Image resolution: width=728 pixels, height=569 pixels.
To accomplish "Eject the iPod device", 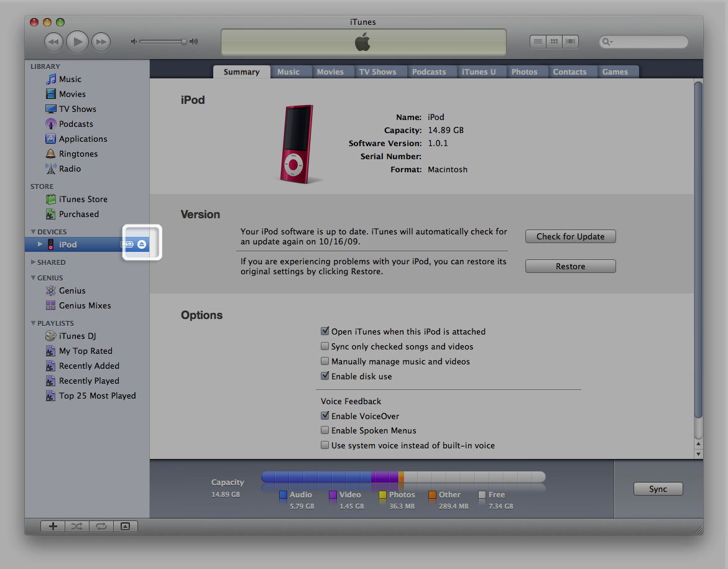I will coord(142,244).
